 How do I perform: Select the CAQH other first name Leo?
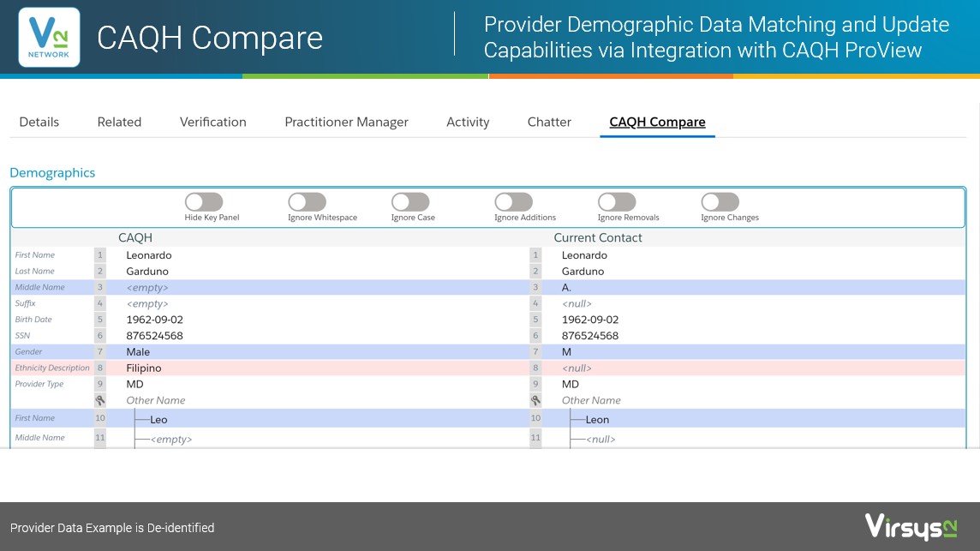[x=158, y=420]
